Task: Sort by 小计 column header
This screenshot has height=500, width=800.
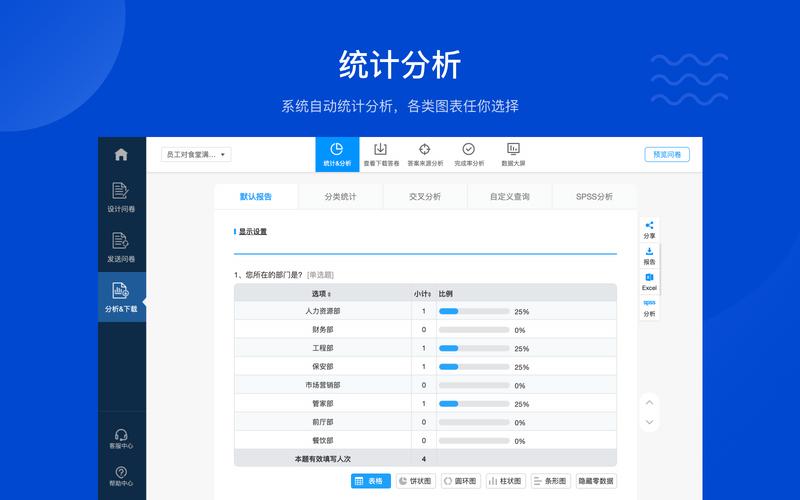Action: (422, 294)
